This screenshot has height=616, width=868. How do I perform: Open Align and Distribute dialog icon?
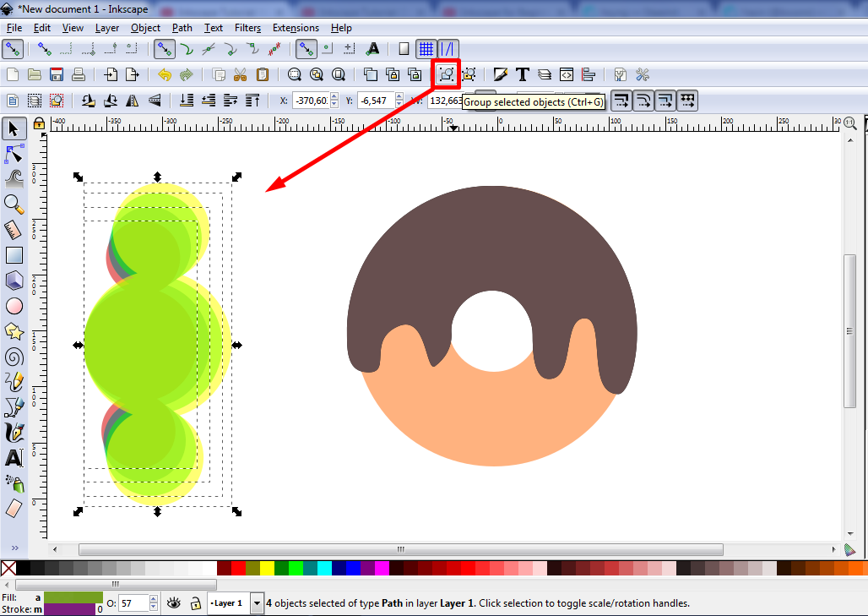[589, 74]
